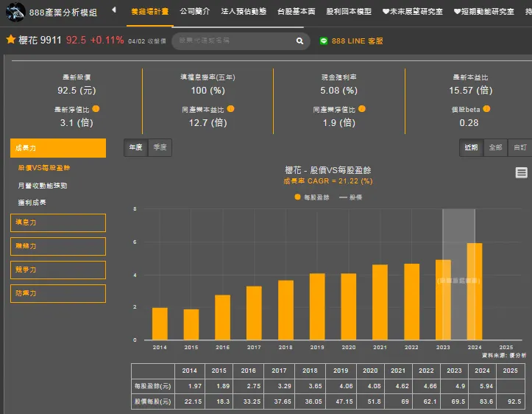
Task: Select 獲利成長 sidebar item
Action: tap(32, 203)
